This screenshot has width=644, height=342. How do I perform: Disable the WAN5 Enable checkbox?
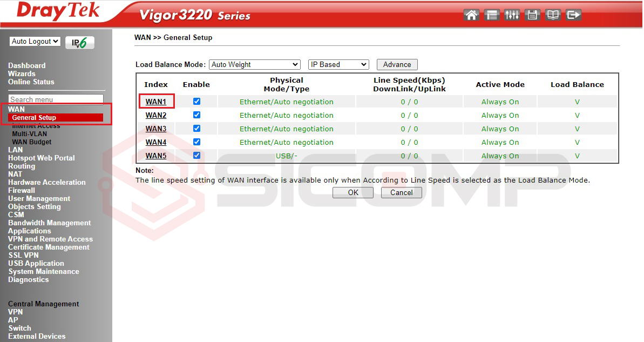[196, 156]
